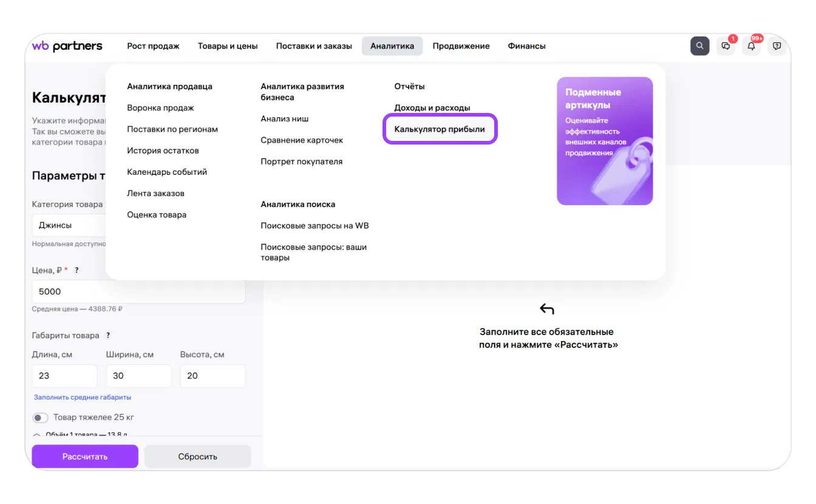Open the Аналитика menu
The height and width of the screenshot is (504, 816).
(392, 46)
